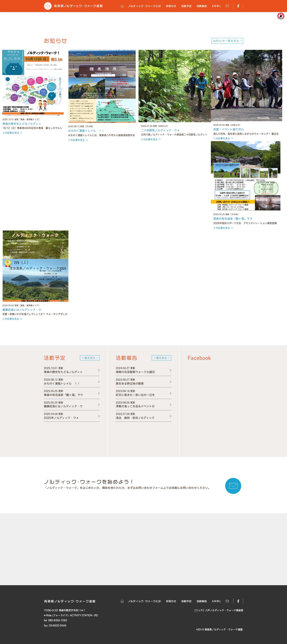The width and height of the screenshot is (287, 644).
Task: Open the footer mail envelope icon
Action: (x=227, y=601)
